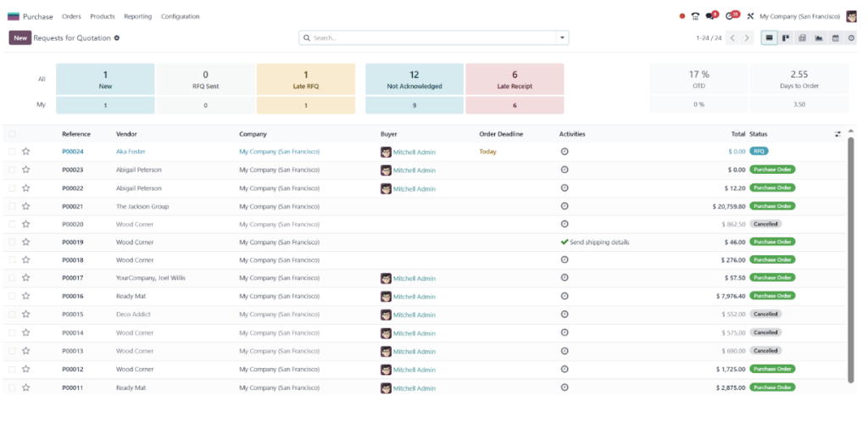Open the Pivot view icon
The height and width of the screenshot is (424, 868).
pos(802,38)
